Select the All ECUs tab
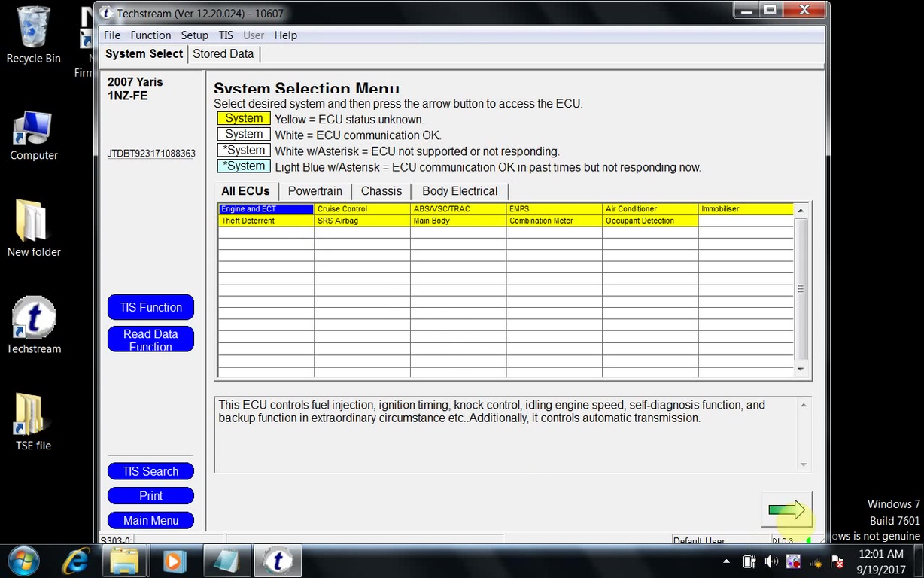 click(x=245, y=191)
